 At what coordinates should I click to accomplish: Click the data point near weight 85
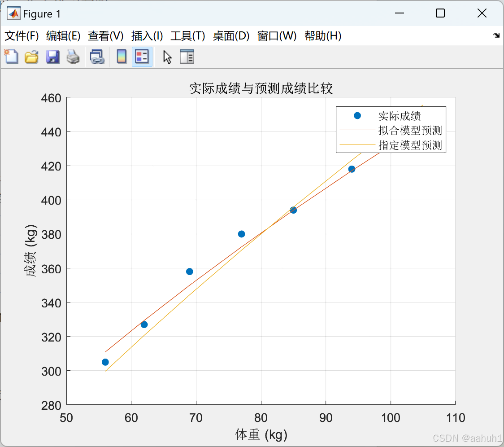pos(293,210)
